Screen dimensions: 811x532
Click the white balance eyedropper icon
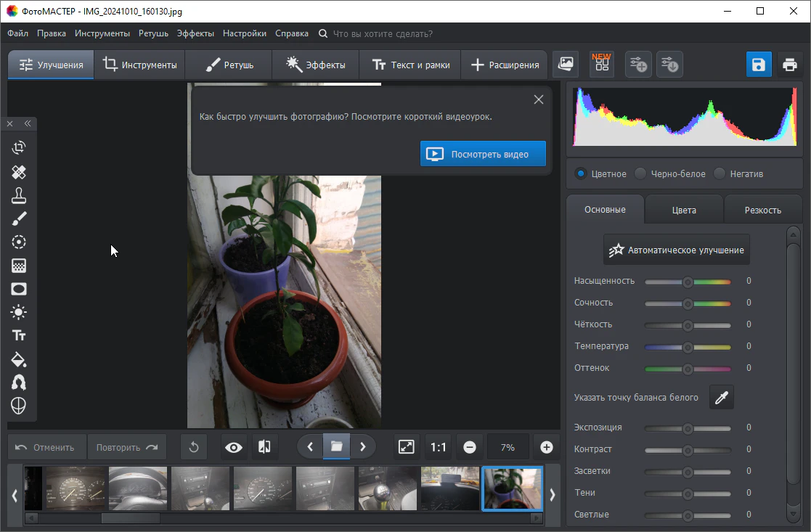721,397
